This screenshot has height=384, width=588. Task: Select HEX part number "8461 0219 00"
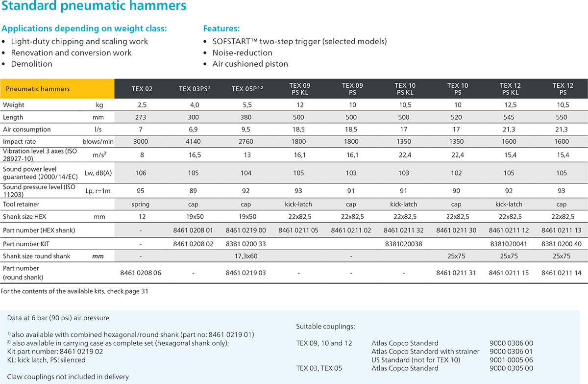click(x=247, y=230)
